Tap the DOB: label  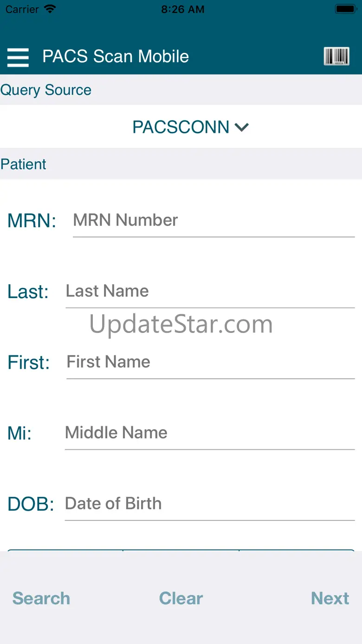[31, 504]
